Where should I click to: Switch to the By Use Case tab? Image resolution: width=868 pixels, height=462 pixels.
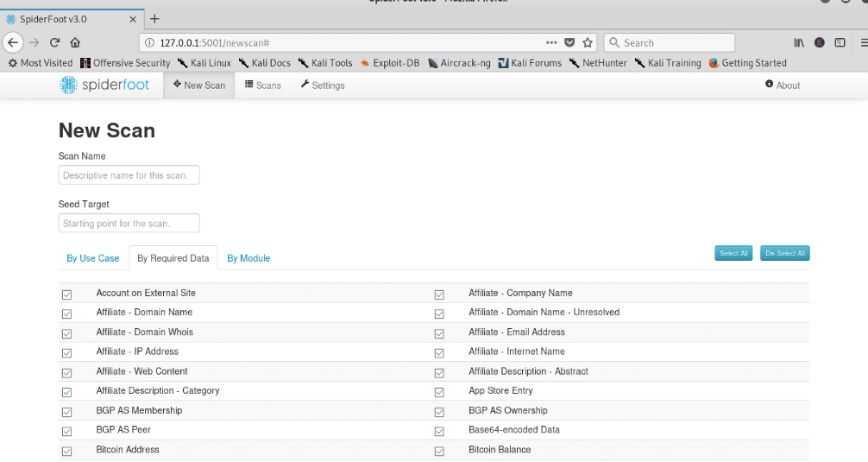point(93,258)
